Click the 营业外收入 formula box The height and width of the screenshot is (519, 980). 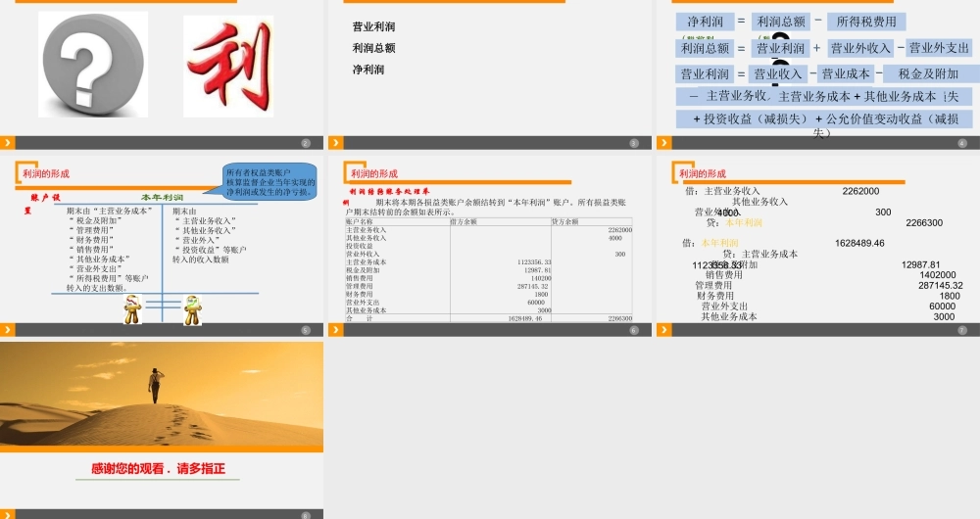(x=860, y=48)
